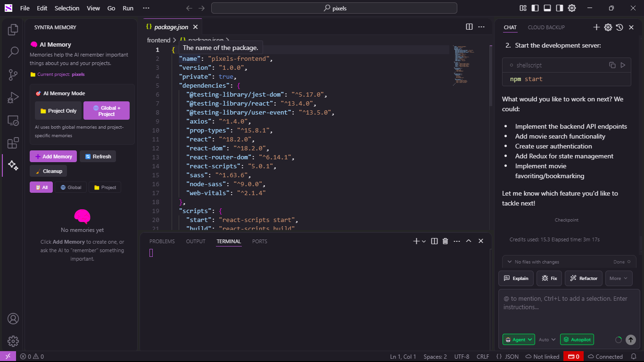Kill terminal with the trash icon
This screenshot has height=362, width=644.
coord(445,241)
